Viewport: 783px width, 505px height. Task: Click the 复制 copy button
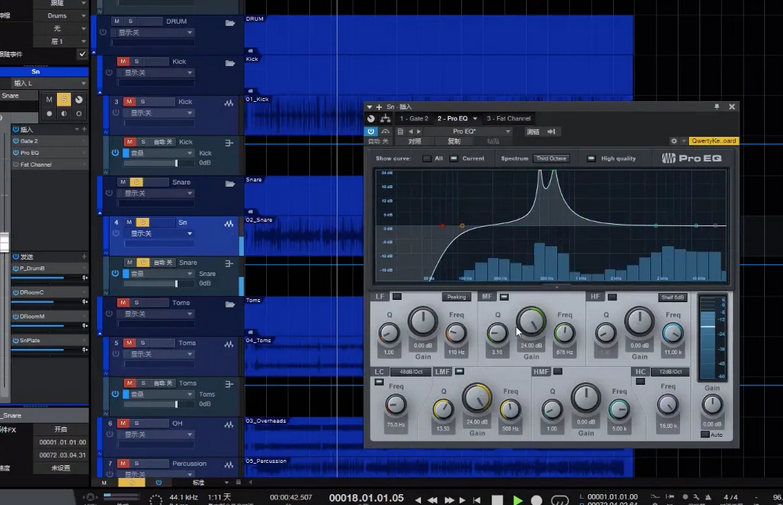tap(454, 141)
